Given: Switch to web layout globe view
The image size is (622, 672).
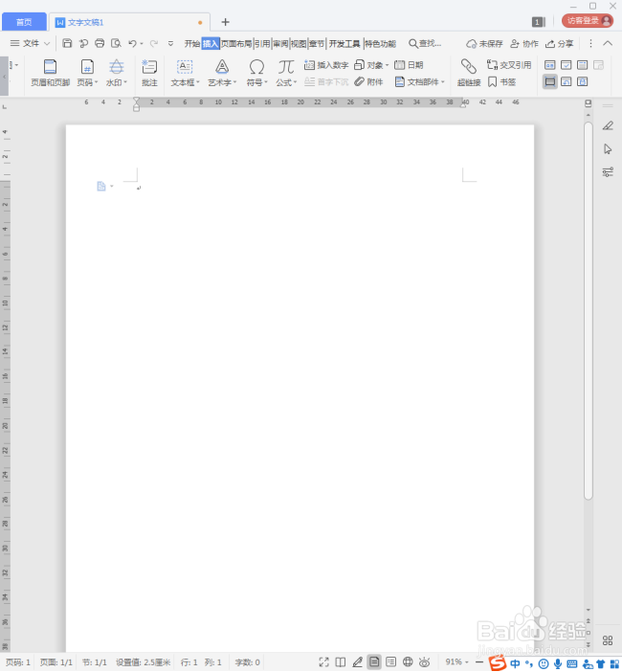Looking at the screenshot, I should pyautogui.click(x=408, y=662).
